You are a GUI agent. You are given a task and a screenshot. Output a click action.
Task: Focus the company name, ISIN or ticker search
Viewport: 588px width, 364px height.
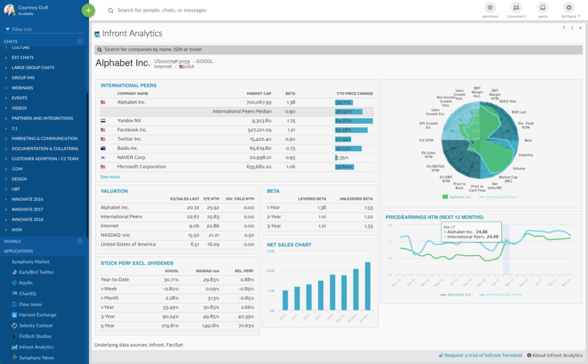(x=339, y=49)
